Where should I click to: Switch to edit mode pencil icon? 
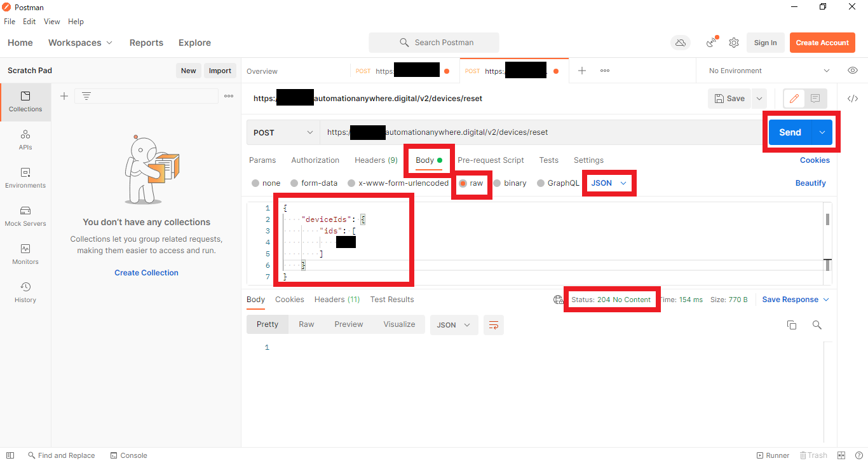coord(794,99)
